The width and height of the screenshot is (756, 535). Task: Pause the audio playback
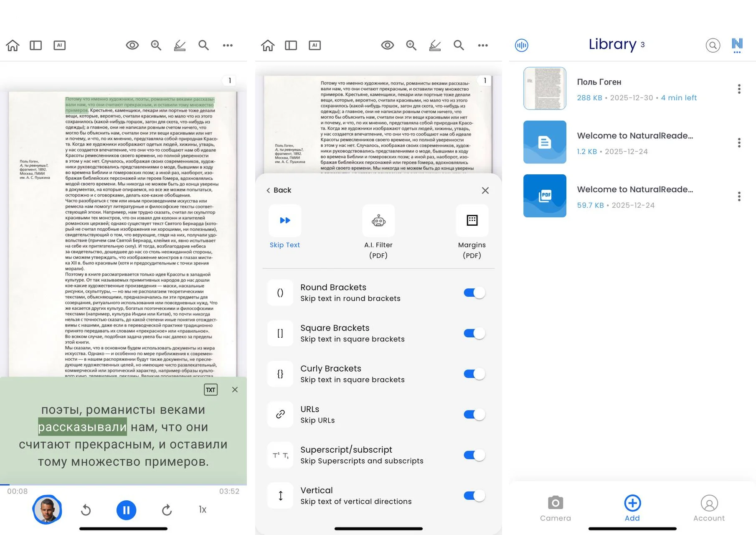pyautogui.click(x=126, y=510)
